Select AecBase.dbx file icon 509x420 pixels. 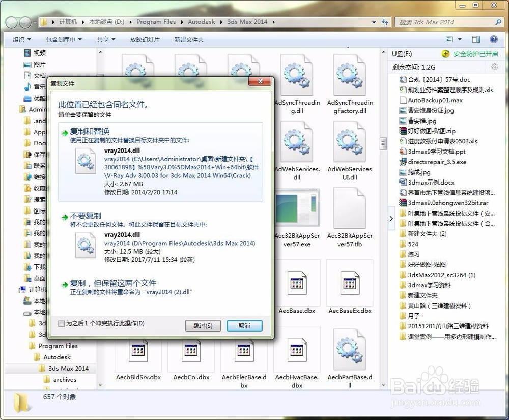(x=297, y=283)
